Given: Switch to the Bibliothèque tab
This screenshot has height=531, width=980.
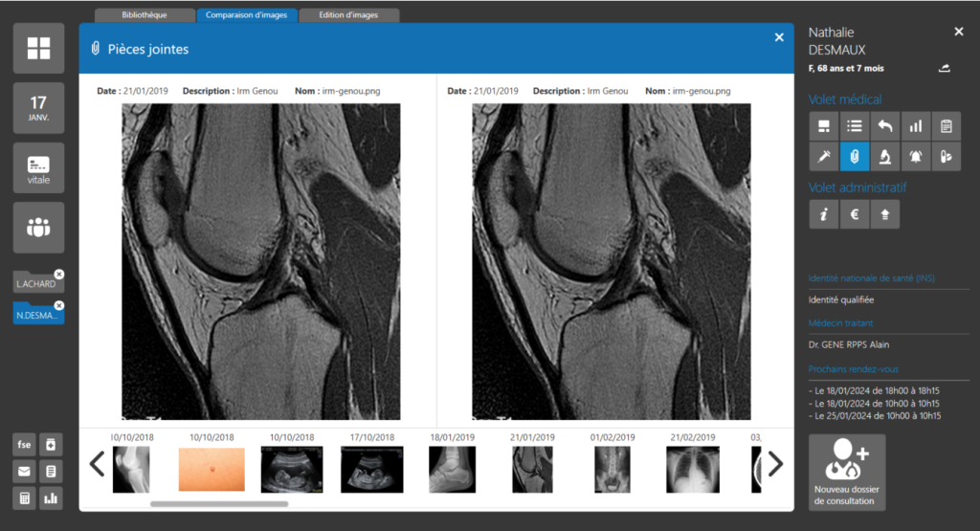Looking at the screenshot, I should point(145,15).
